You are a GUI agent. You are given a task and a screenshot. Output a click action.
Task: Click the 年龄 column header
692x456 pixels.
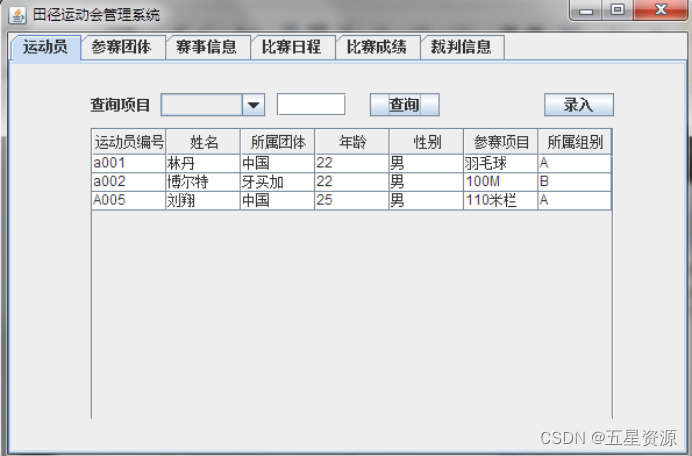[352, 142]
